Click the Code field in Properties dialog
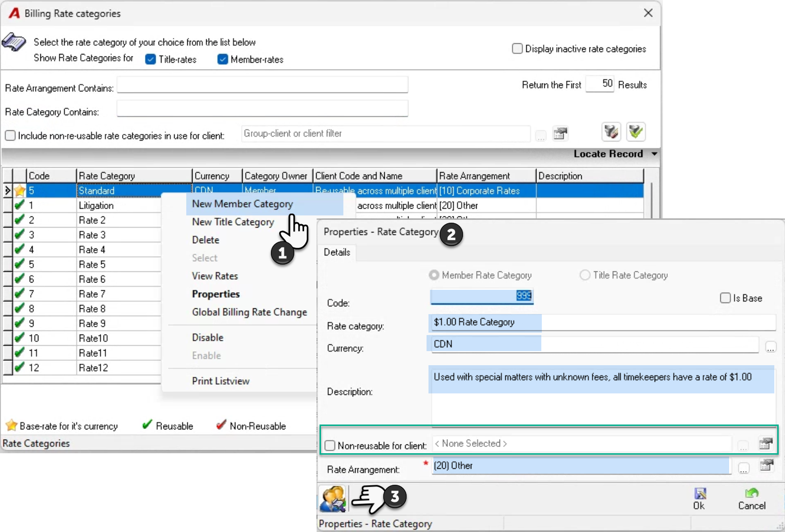Screen dimensions: 785x532 point(482,296)
